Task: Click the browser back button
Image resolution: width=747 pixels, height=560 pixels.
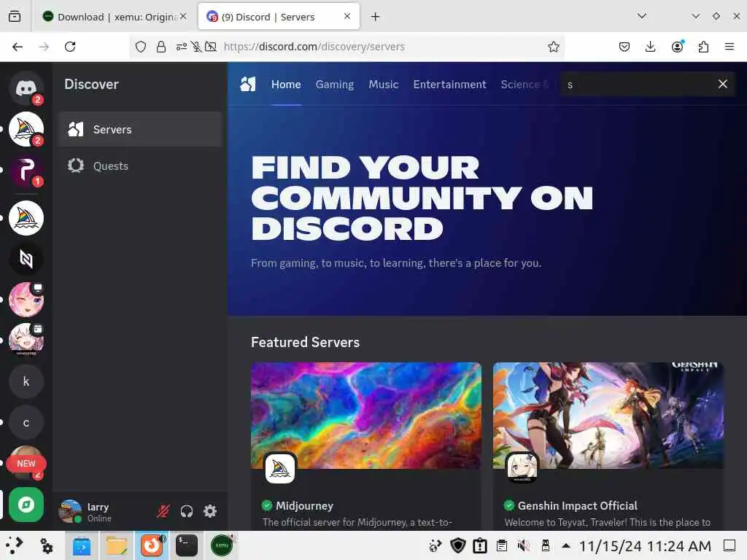Action: click(18, 47)
